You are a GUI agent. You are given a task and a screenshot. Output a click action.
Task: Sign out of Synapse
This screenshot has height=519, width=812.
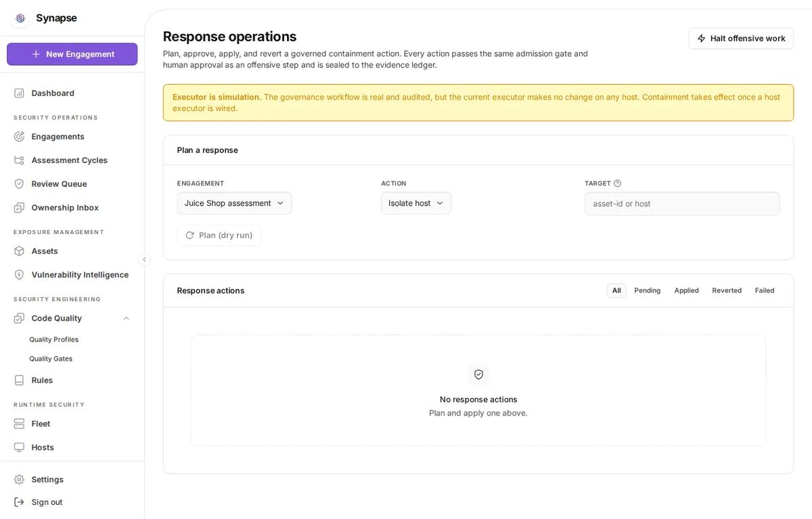(72, 502)
